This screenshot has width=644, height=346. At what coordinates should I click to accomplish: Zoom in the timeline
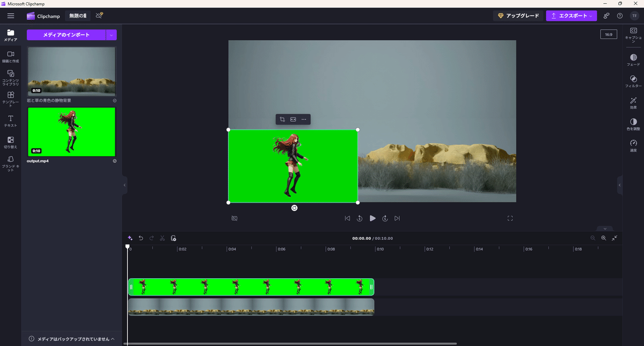click(x=604, y=238)
